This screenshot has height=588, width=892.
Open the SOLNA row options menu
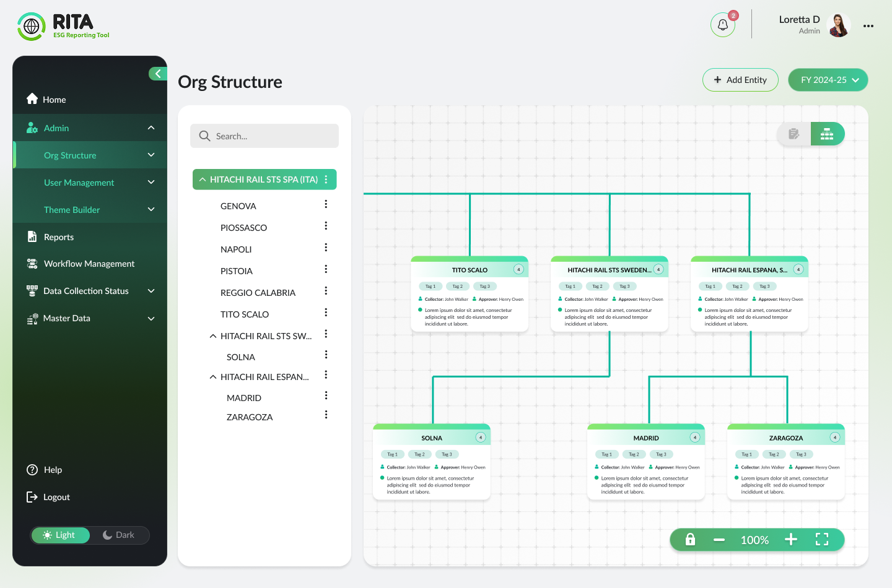(326, 355)
